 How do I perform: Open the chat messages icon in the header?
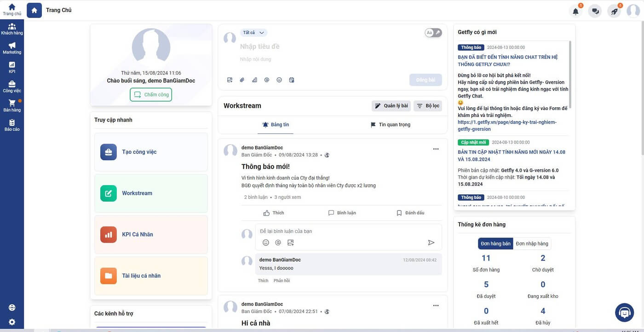595,11
